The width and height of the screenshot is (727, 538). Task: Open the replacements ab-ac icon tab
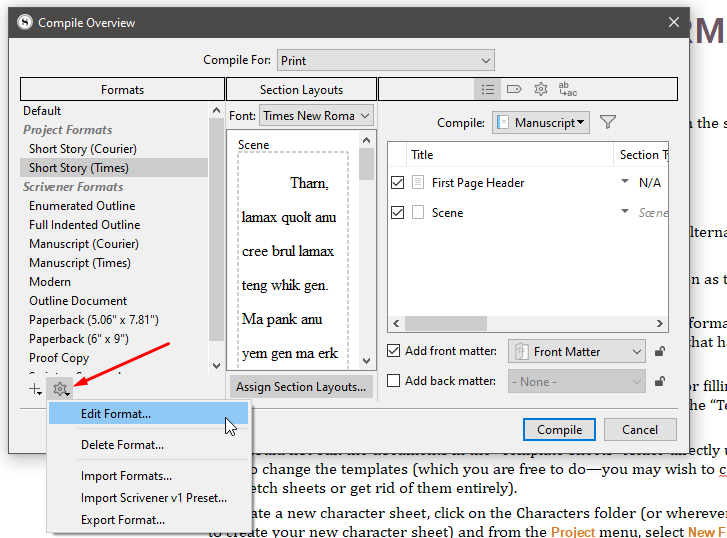[568, 89]
